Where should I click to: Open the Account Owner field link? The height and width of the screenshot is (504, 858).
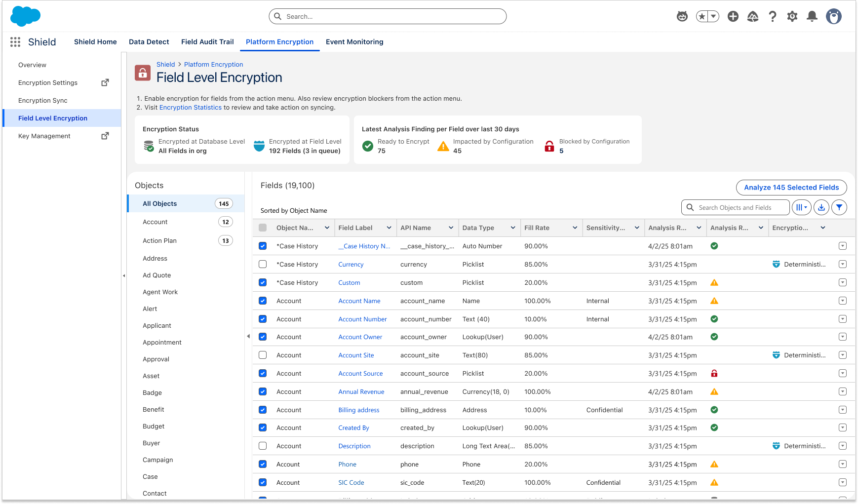point(360,337)
